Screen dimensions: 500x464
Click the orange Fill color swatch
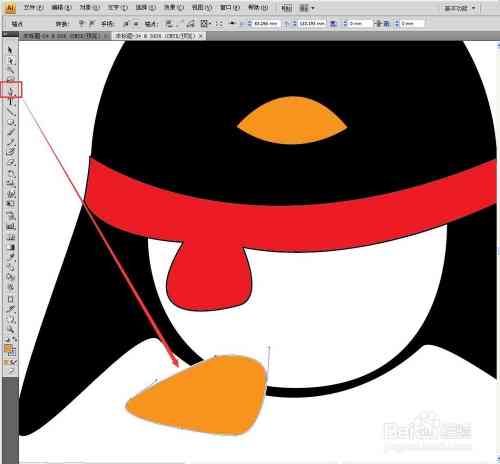click(8, 349)
